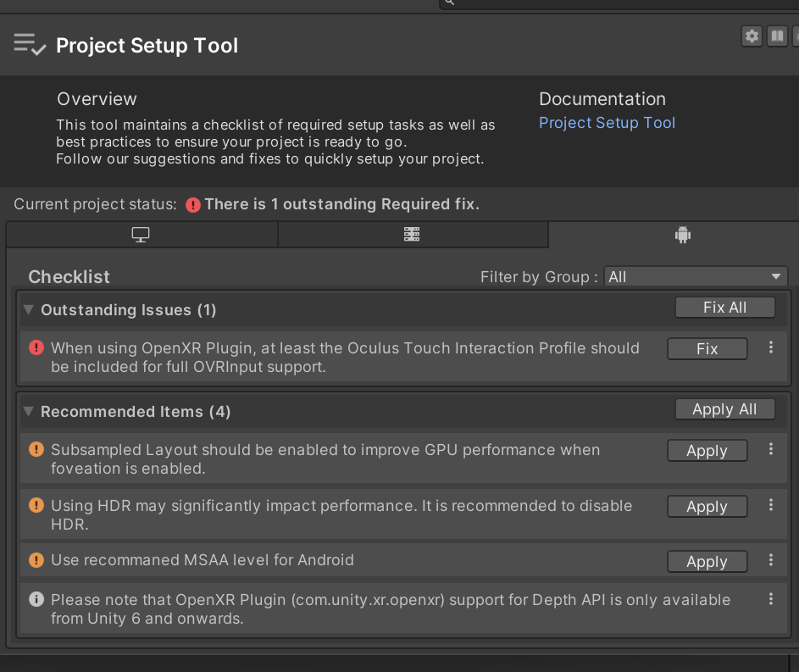Open settings gear in Project Setup Tool
799x672 pixels.
(752, 36)
